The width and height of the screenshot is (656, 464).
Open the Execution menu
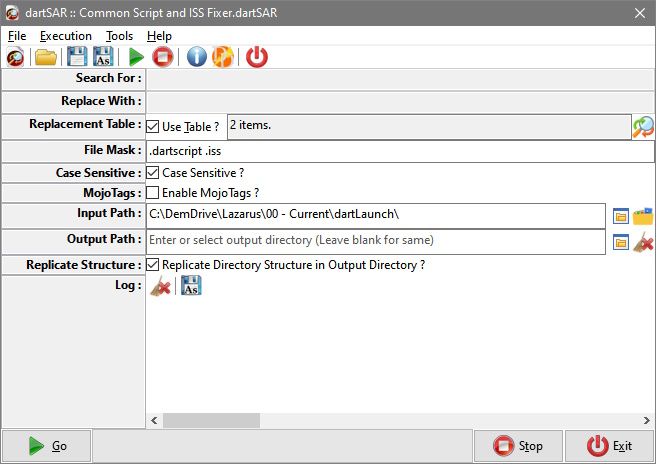[x=66, y=36]
